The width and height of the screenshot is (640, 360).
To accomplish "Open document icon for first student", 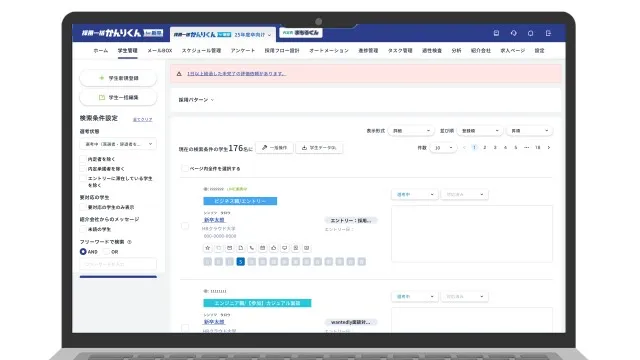I will (240, 248).
